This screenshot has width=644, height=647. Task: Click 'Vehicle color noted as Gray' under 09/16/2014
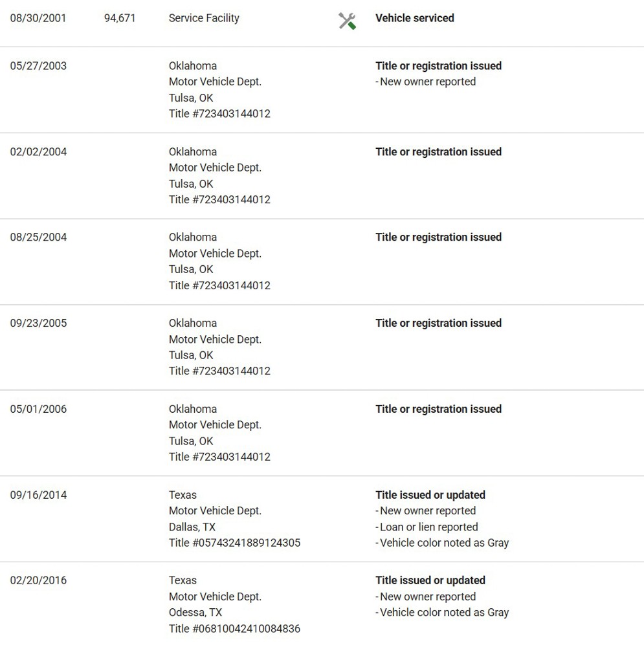443,543
